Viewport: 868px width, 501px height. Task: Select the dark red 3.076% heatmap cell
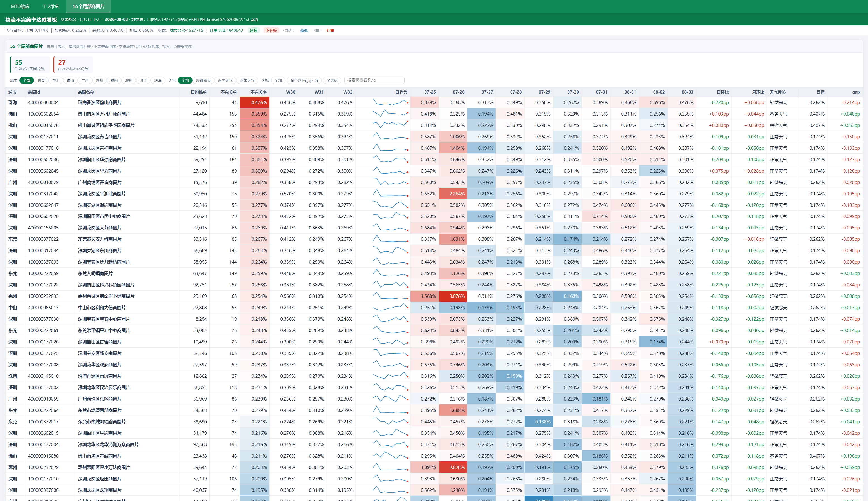[453, 296]
